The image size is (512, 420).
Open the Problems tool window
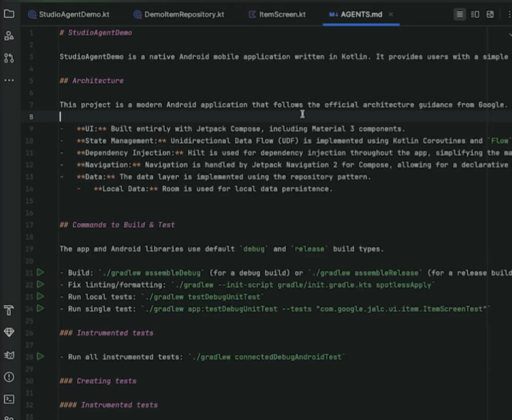point(9,376)
